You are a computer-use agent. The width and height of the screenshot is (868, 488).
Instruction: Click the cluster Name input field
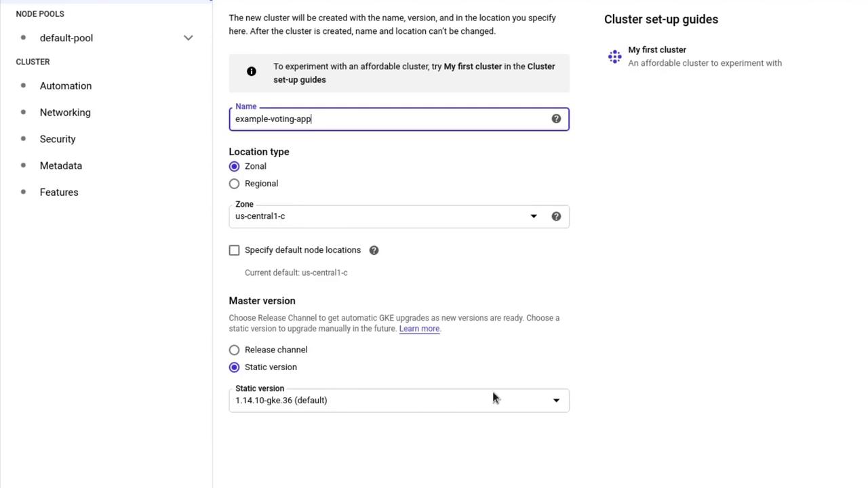pos(390,119)
